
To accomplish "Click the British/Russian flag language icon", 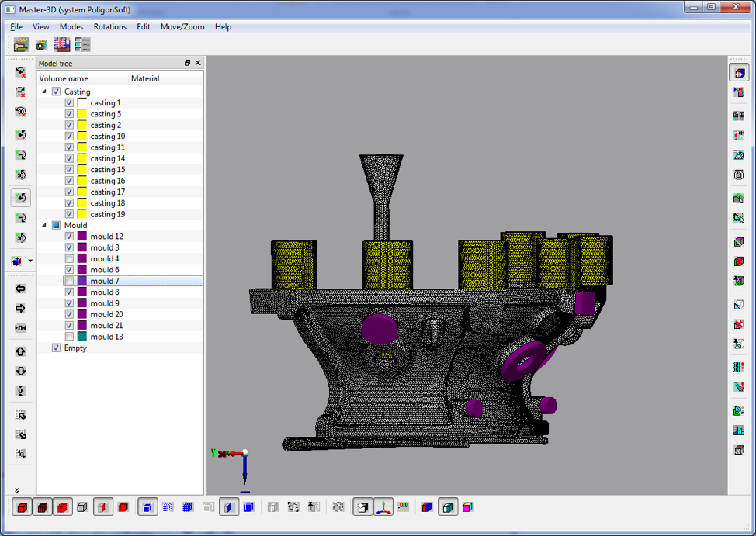I will pos(62,45).
